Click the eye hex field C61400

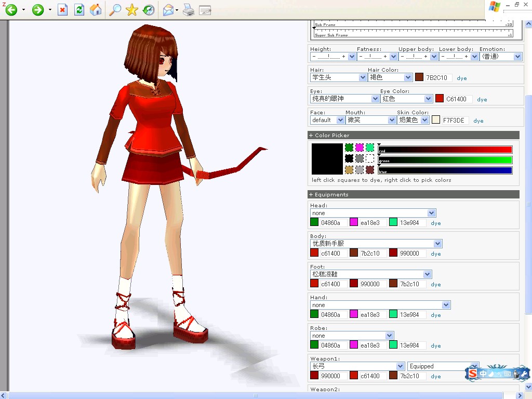tap(458, 99)
